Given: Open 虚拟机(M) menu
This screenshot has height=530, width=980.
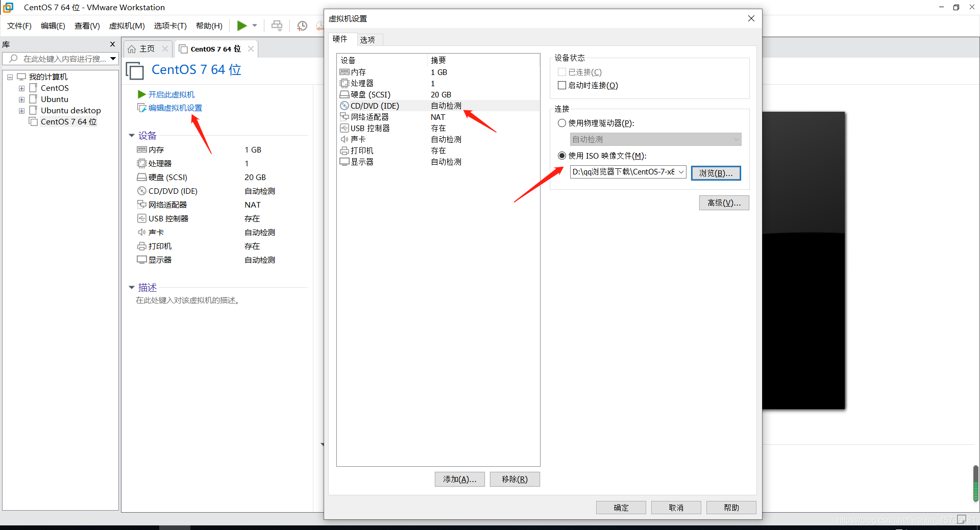Looking at the screenshot, I should tap(127, 26).
